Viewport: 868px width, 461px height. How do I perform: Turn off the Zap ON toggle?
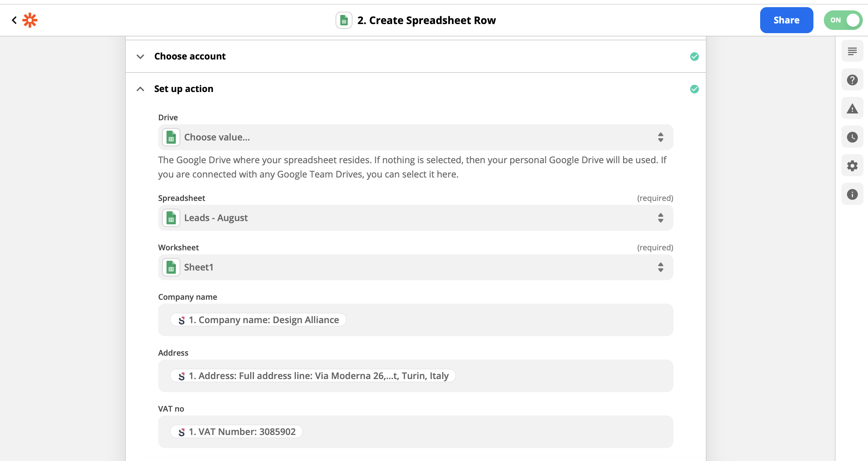click(843, 20)
